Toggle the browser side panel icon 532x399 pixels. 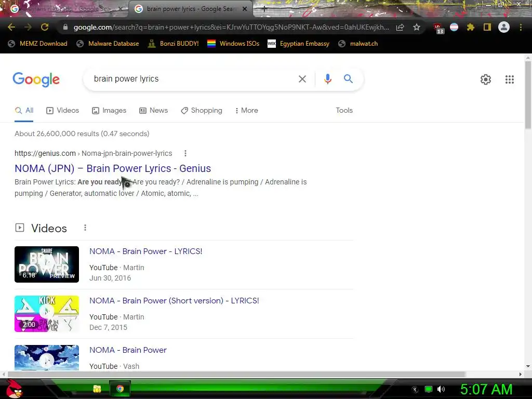[x=487, y=27]
